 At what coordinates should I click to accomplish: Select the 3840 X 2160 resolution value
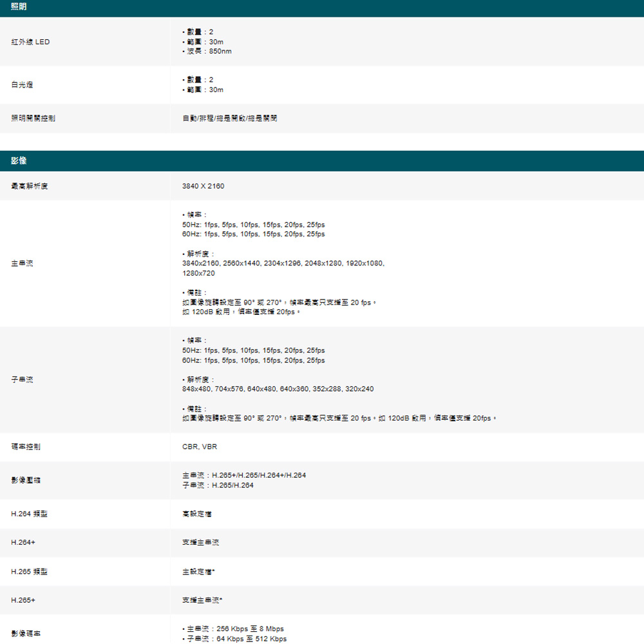point(204,186)
